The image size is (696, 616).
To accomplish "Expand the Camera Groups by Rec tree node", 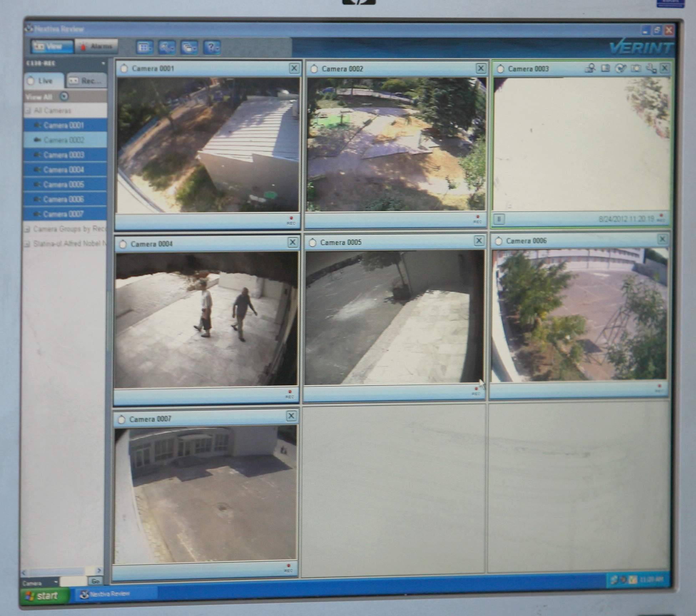I will click(27, 229).
